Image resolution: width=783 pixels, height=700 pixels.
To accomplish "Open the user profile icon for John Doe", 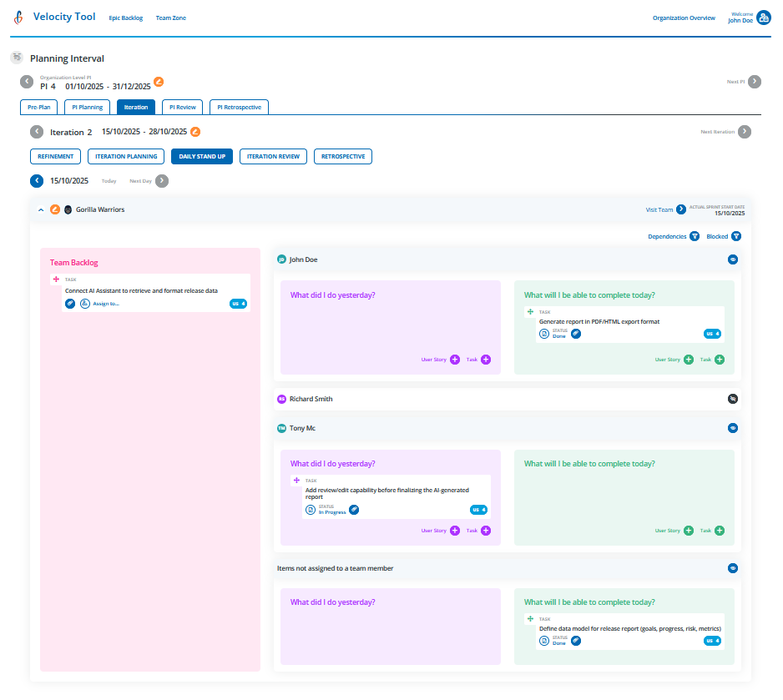I will (763, 18).
